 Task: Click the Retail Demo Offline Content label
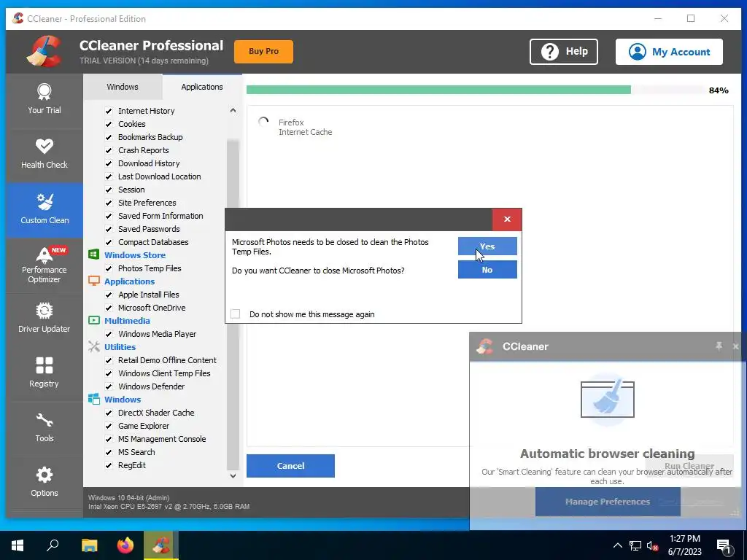[x=167, y=360]
